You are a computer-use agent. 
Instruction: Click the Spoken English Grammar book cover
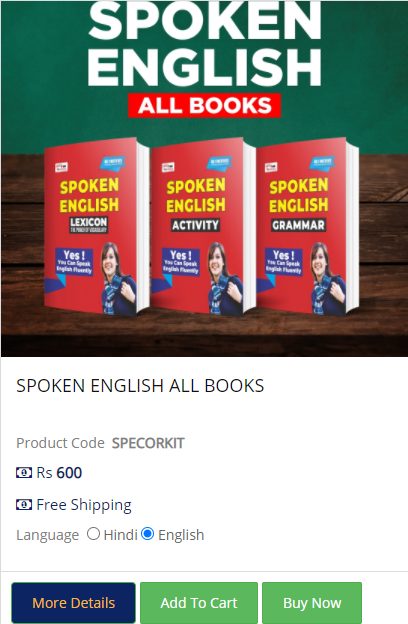pos(307,227)
